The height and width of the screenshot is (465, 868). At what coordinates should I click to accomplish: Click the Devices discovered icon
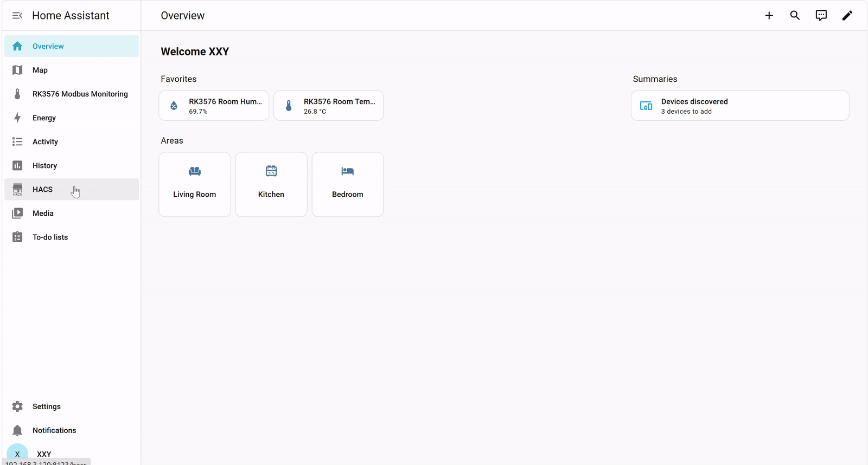pos(646,106)
